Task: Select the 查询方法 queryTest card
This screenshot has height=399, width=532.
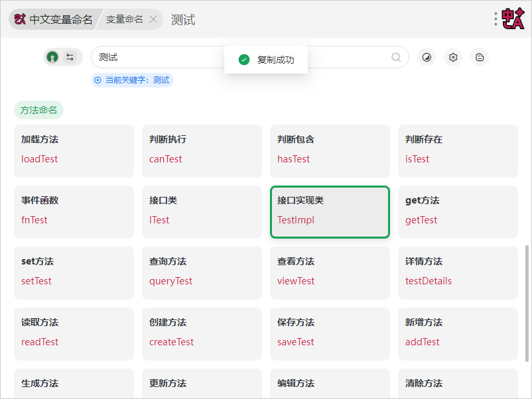Action: [202, 273]
